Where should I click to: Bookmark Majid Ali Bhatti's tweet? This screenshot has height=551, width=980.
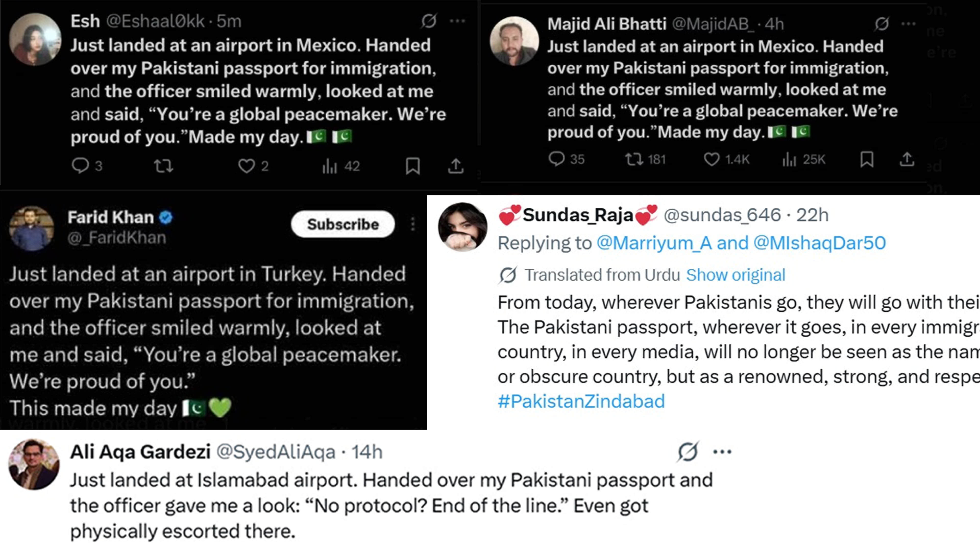[867, 159]
